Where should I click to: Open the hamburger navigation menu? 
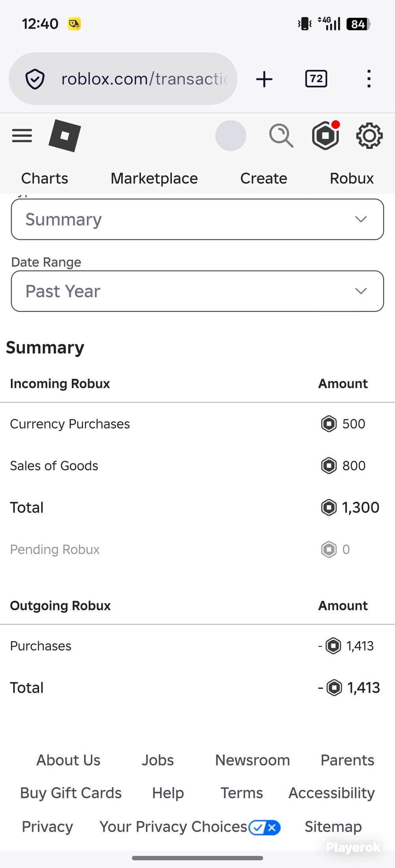[x=22, y=135]
